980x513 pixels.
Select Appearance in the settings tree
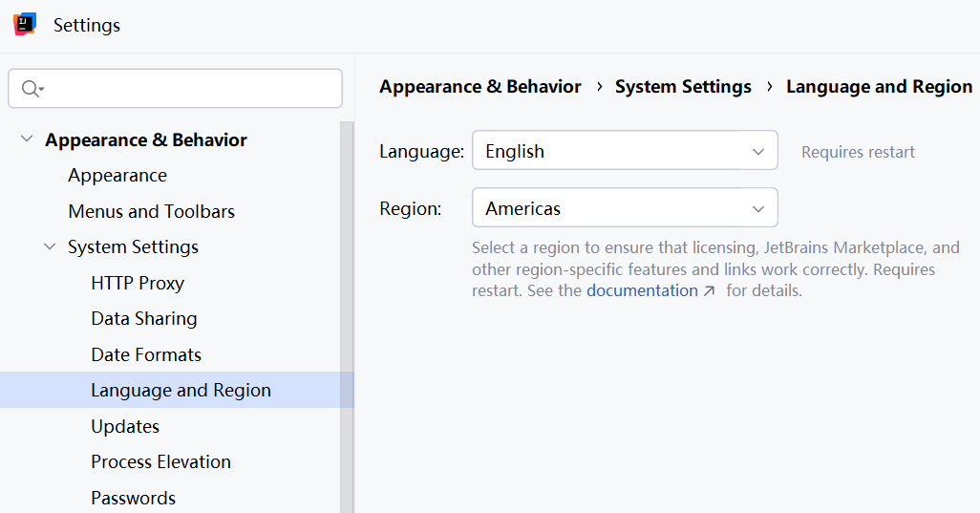click(x=117, y=176)
